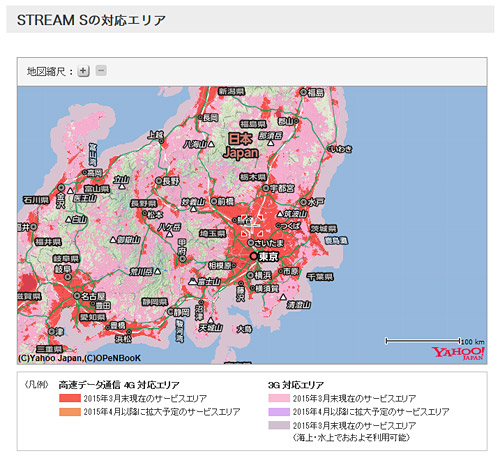Viewport: 500px width, 458px height.
Task: Click the 高速データ通信 4G 対応エリア legend heading
Action: pos(119,385)
